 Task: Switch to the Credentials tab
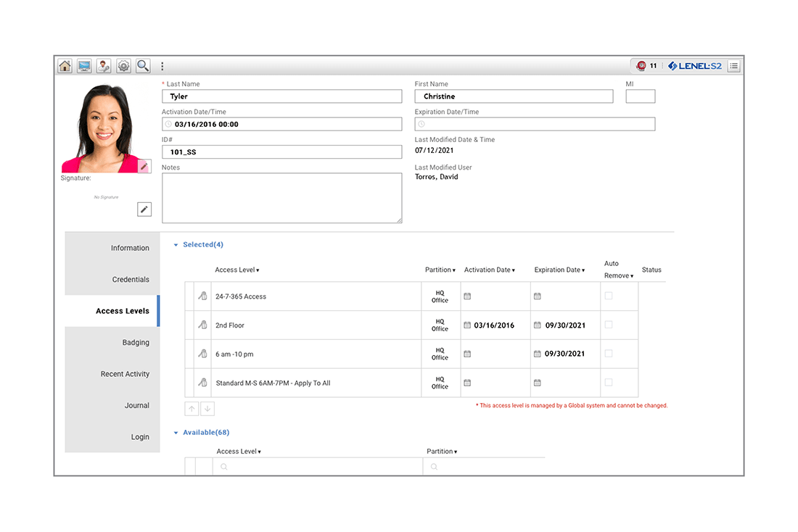click(131, 280)
